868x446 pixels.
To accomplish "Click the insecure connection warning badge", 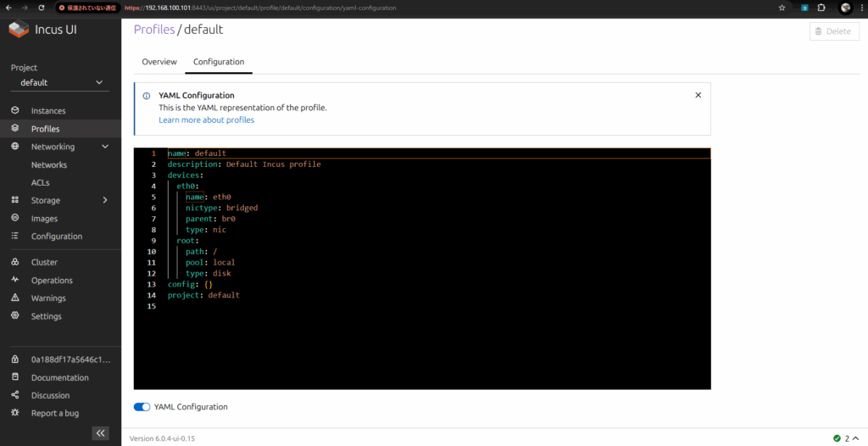I will (x=88, y=8).
